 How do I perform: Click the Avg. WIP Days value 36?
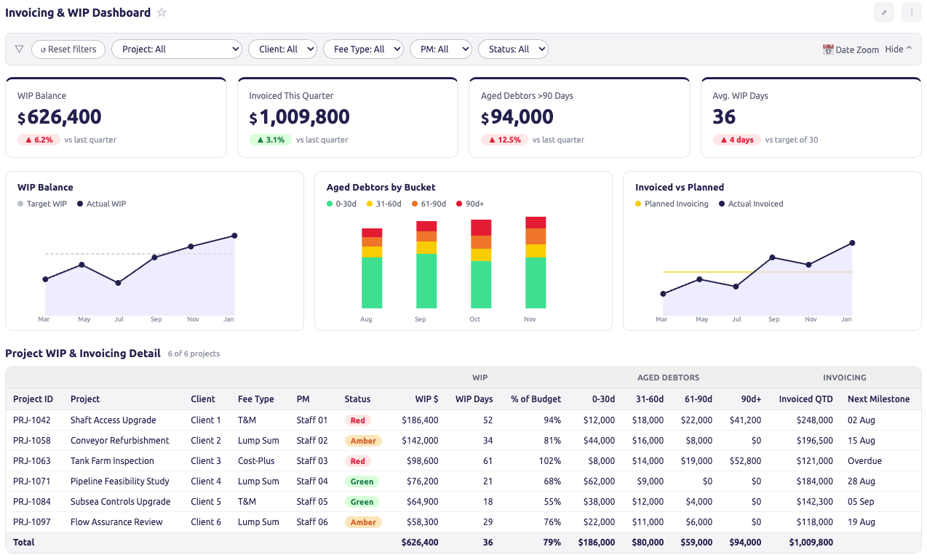tap(724, 117)
